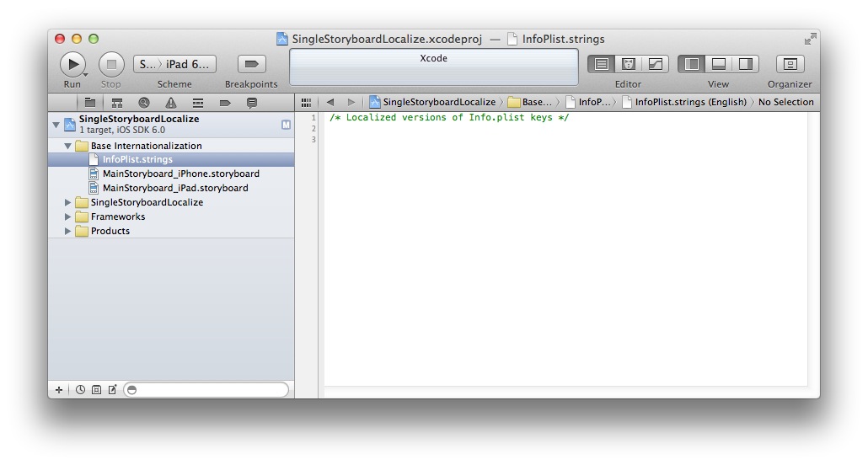The image size is (868, 465).
Task: Go back in editor history
Action: coord(330,102)
